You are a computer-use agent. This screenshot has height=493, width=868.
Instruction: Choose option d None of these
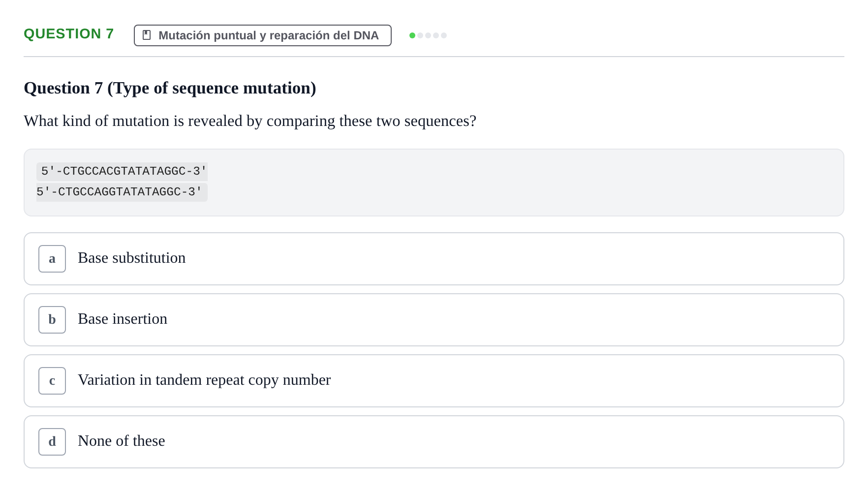click(434, 442)
